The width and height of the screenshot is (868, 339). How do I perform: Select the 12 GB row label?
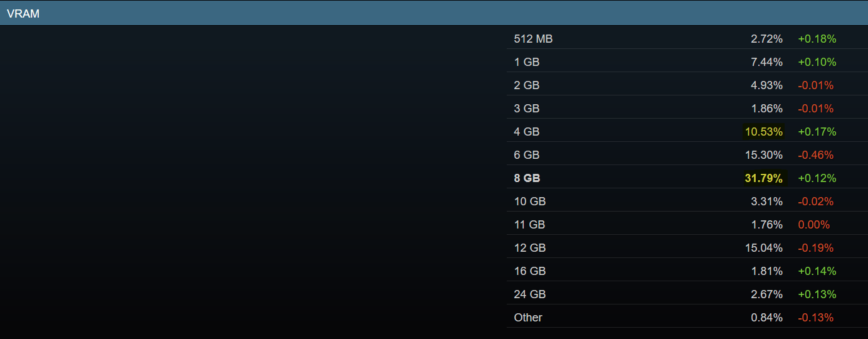[530, 248]
